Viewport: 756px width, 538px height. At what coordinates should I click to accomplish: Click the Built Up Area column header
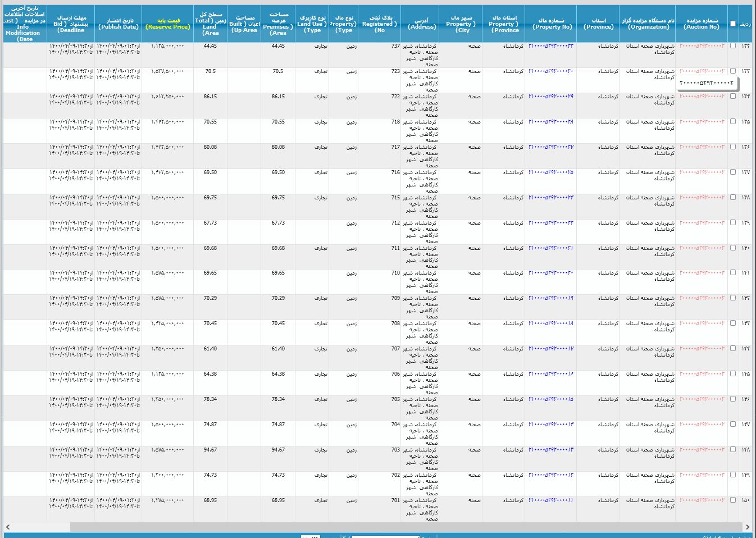tap(244, 24)
